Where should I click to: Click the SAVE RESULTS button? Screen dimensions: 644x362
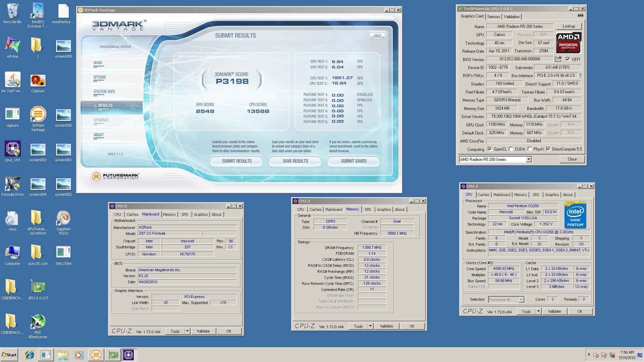(x=295, y=161)
